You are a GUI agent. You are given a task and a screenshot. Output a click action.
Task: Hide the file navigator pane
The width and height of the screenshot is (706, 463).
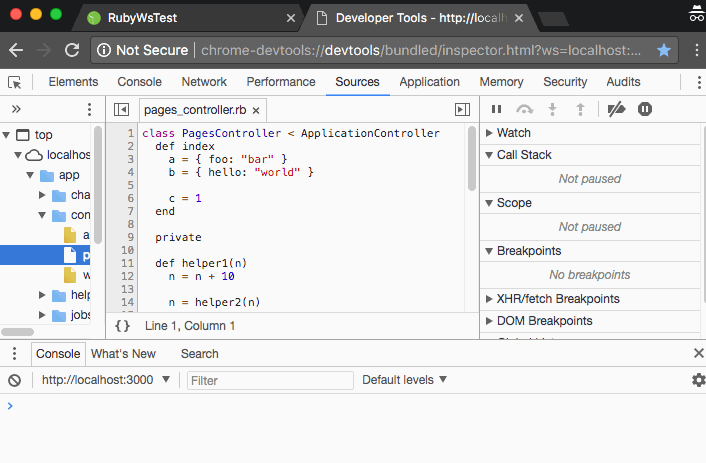(122, 109)
